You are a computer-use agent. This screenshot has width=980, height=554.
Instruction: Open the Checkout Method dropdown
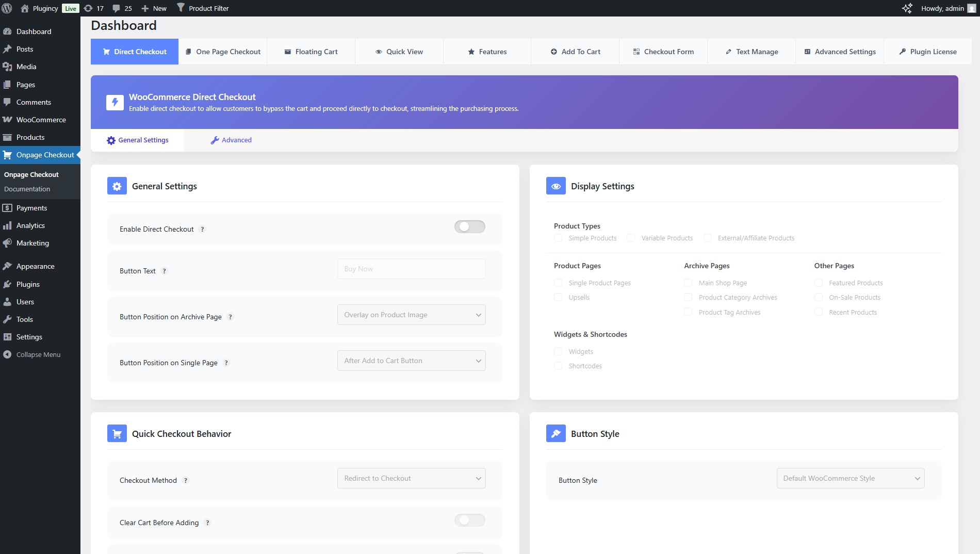(411, 478)
